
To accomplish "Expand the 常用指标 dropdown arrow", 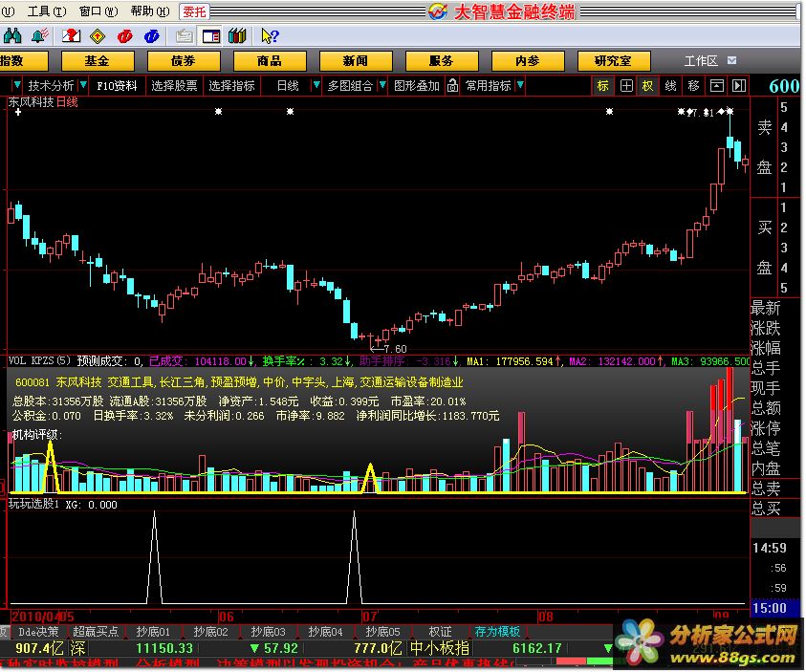I will pos(520,85).
